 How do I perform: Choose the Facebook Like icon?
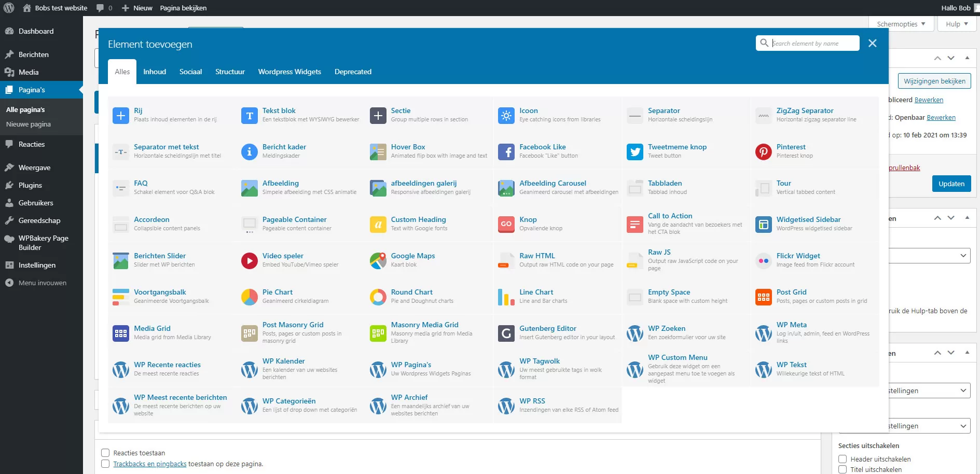pyautogui.click(x=506, y=151)
